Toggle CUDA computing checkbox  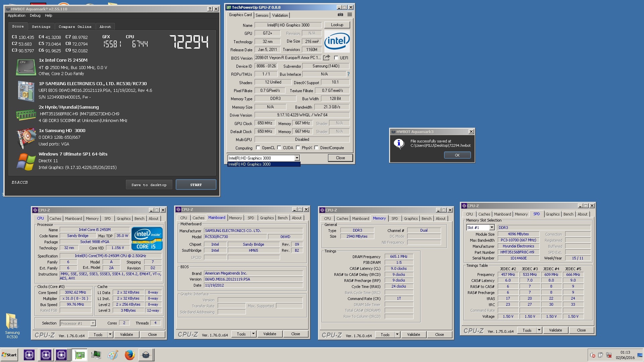pyautogui.click(x=279, y=148)
